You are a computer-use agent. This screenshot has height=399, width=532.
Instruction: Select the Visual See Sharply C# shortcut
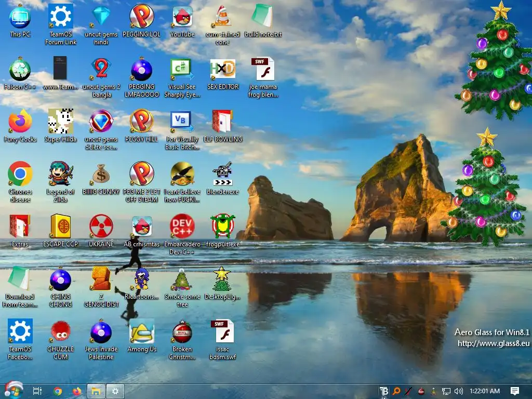coord(182,77)
